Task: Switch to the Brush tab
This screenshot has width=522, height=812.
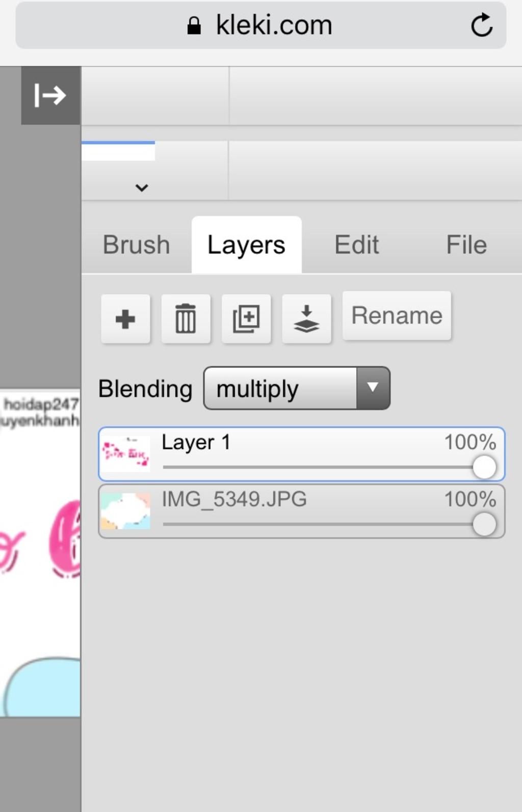Action: (x=136, y=245)
